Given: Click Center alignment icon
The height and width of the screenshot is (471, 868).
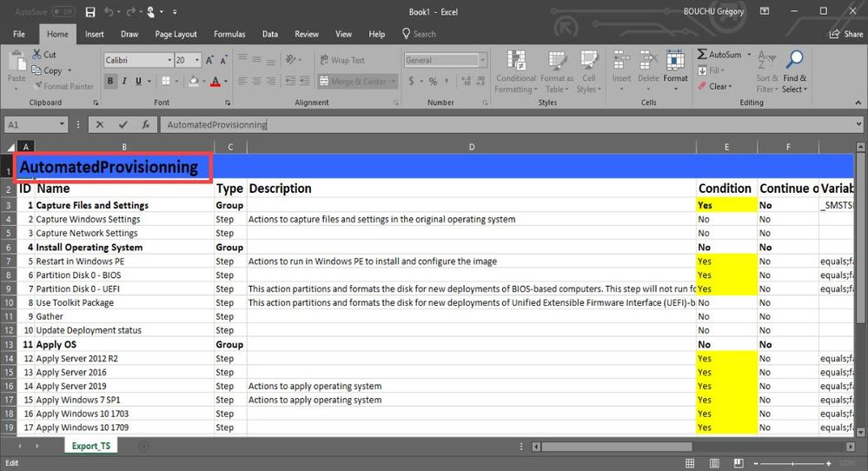Looking at the screenshot, I should [257, 82].
